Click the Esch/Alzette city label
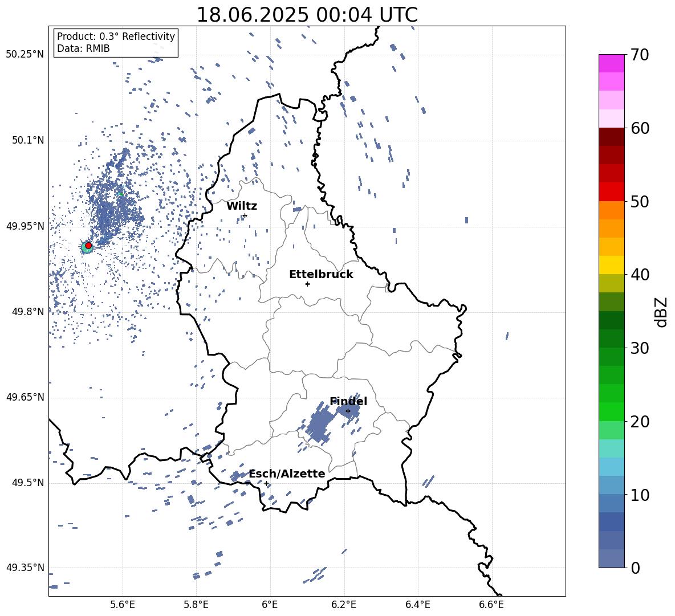Image resolution: width=675 pixels, height=616 pixels. click(287, 474)
